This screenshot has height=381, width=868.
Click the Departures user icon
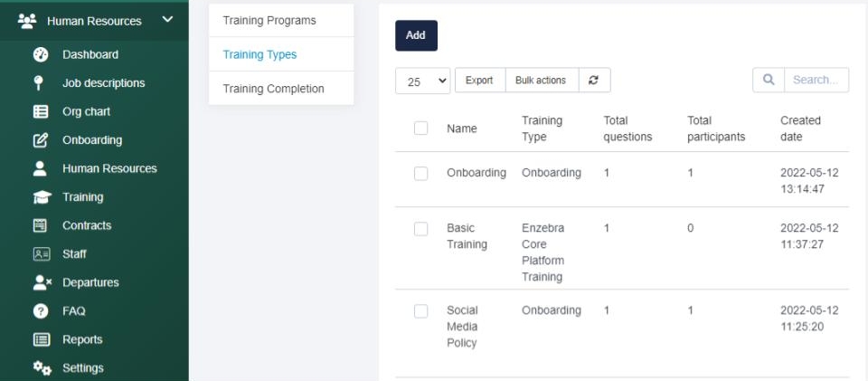coord(42,282)
